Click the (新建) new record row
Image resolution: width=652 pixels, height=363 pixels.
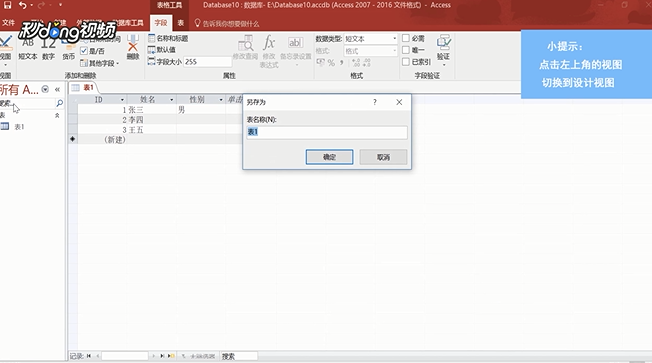(x=114, y=140)
